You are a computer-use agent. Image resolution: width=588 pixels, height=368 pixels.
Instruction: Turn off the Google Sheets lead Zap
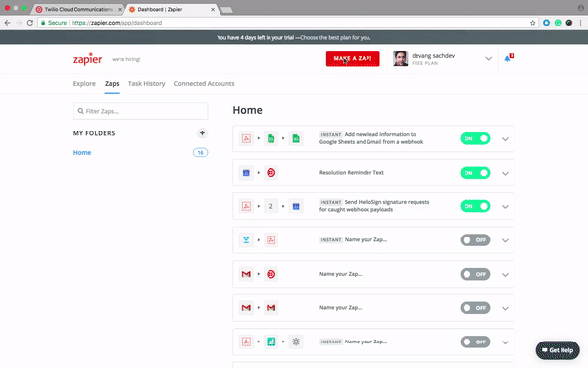click(475, 138)
